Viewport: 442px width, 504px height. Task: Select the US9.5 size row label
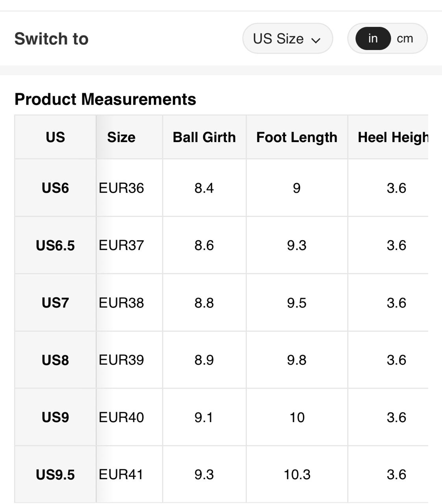[55, 474]
